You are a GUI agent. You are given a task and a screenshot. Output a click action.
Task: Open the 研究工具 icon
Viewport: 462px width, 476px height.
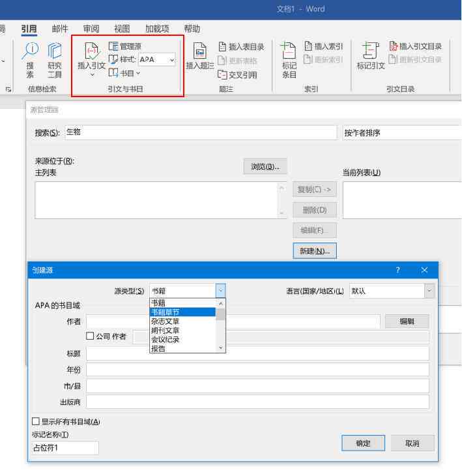(55, 51)
